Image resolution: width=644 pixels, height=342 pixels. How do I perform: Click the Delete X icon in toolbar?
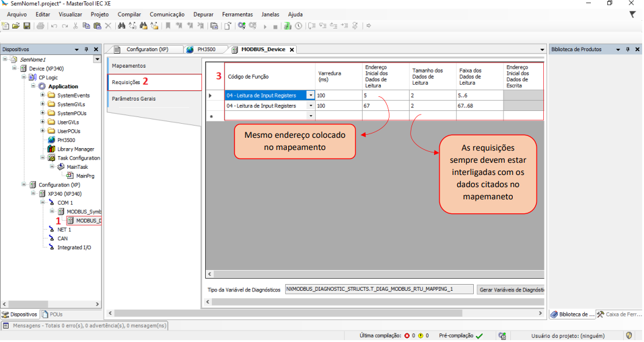tap(108, 26)
